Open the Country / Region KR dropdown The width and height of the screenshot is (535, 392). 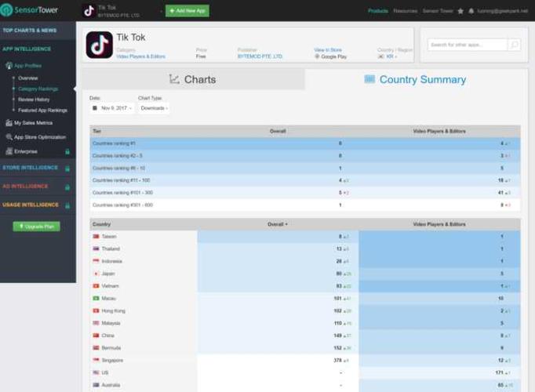tap(388, 56)
